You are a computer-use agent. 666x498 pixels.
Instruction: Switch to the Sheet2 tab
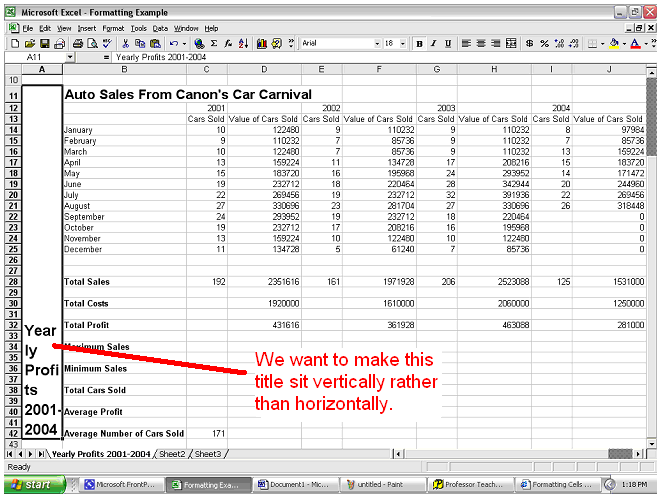pos(174,454)
